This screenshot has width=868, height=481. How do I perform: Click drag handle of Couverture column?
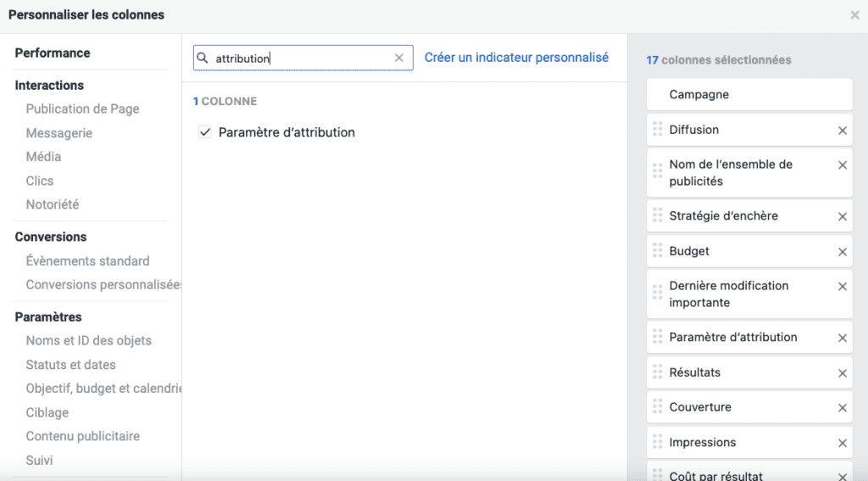(657, 407)
